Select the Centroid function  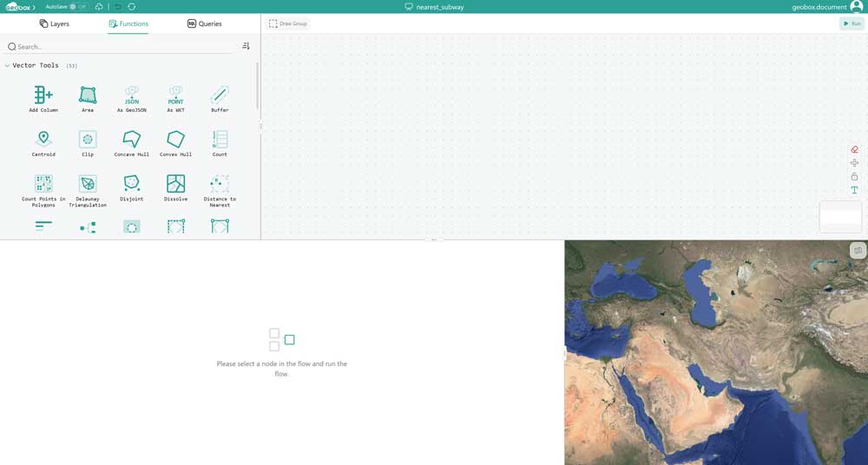(43, 143)
